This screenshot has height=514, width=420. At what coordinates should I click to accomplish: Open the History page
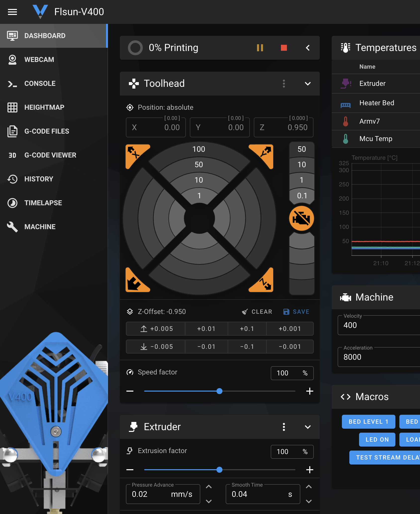coord(53,179)
